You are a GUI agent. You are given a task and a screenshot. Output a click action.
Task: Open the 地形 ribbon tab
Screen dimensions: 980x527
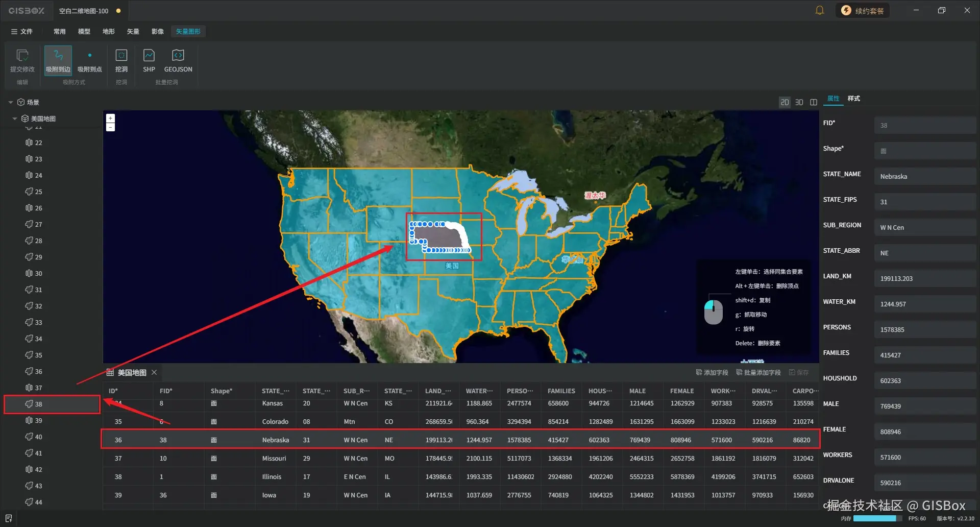(109, 32)
